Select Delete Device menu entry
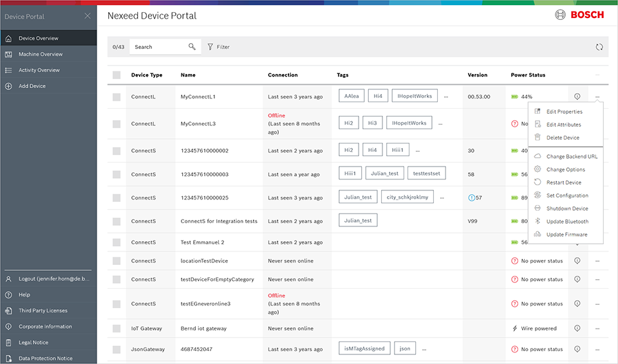Screen dimensions: 618x364 [x=566, y=138]
